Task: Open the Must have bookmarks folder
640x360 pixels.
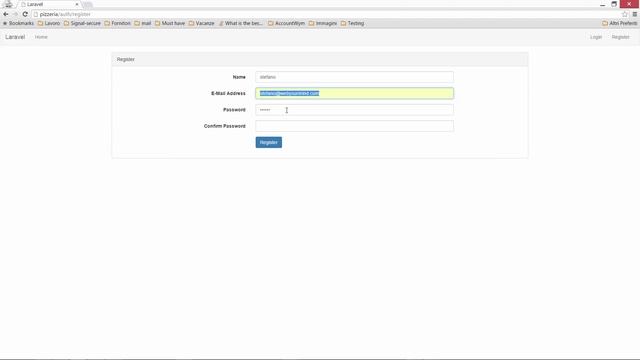Action: (170, 23)
